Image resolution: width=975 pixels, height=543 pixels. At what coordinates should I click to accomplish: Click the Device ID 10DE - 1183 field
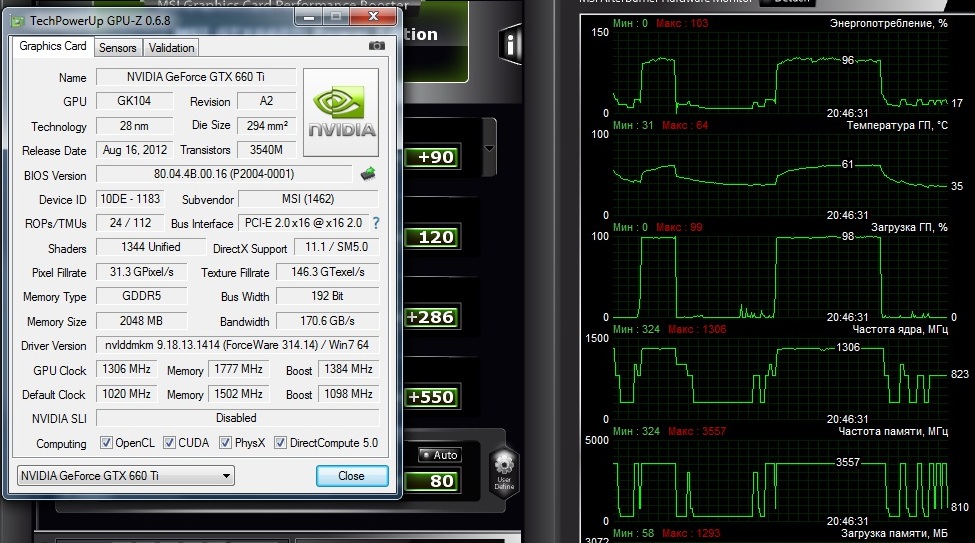[x=130, y=199]
